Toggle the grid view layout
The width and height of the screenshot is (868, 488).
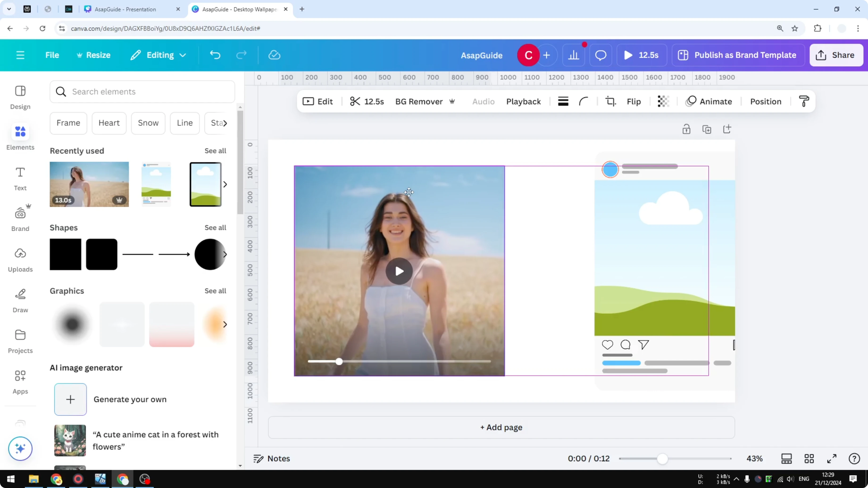click(x=809, y=458)
